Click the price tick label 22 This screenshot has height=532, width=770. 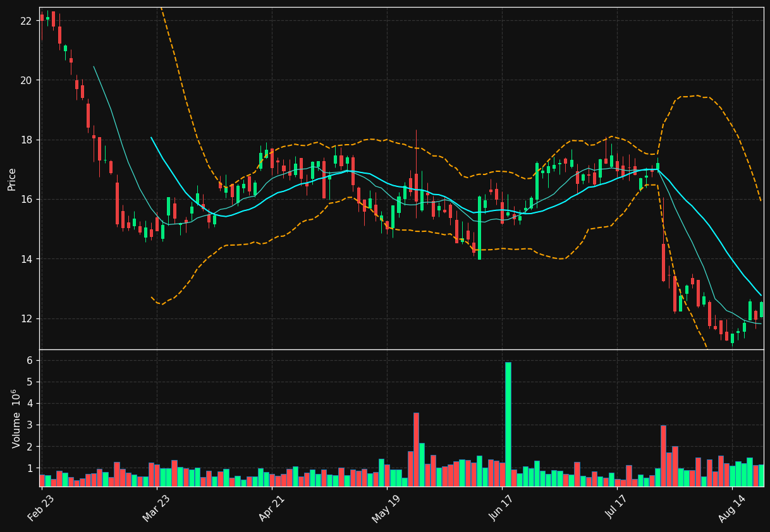[x=26, y=21]
